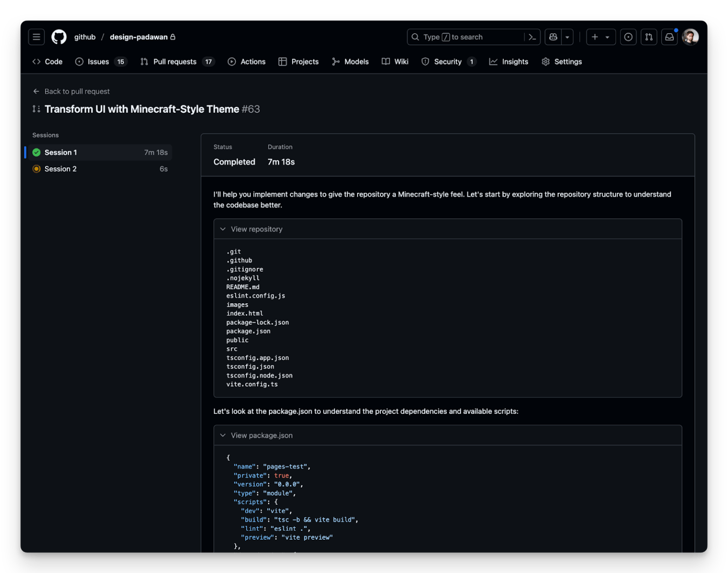Select the Actions tab icon
The height and width of the screenshot is (573, 728).
click(231, 62)
